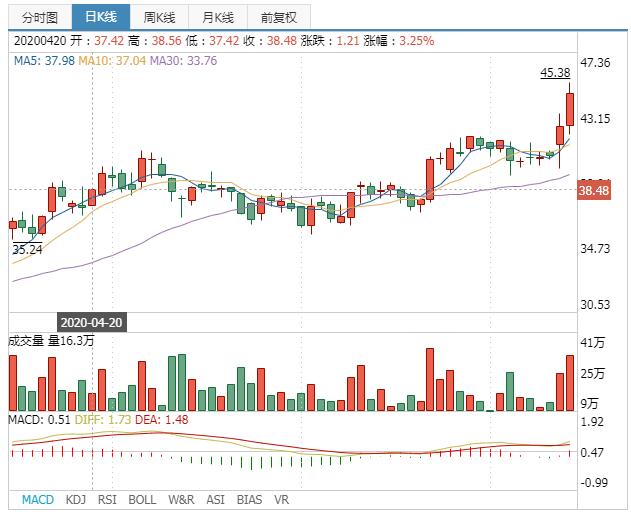Click the tallest red candlestick at far right
The height and width of the screenshot is (514, 631).
[570, 109]
